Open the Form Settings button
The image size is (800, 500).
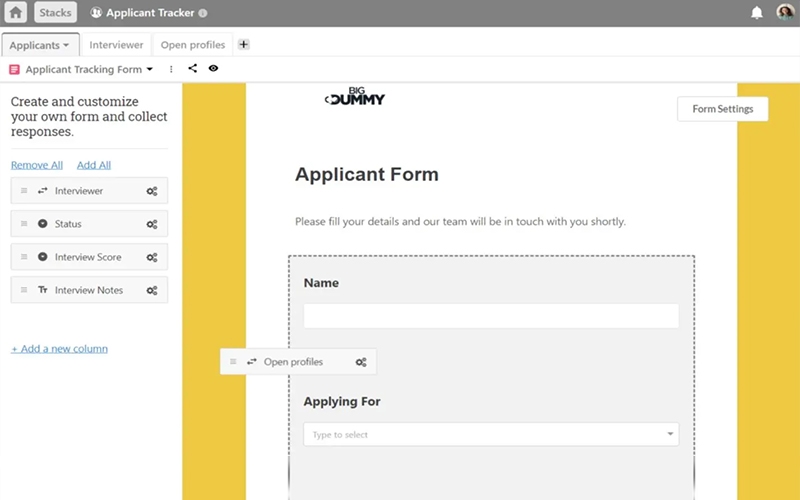722,109
